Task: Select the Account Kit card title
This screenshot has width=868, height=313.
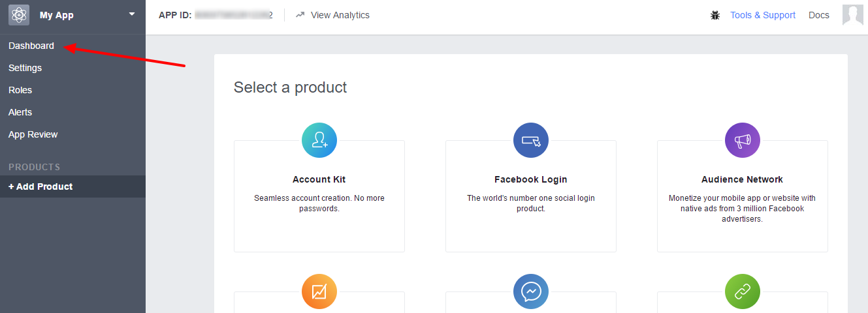Action: tap(319, 179)
